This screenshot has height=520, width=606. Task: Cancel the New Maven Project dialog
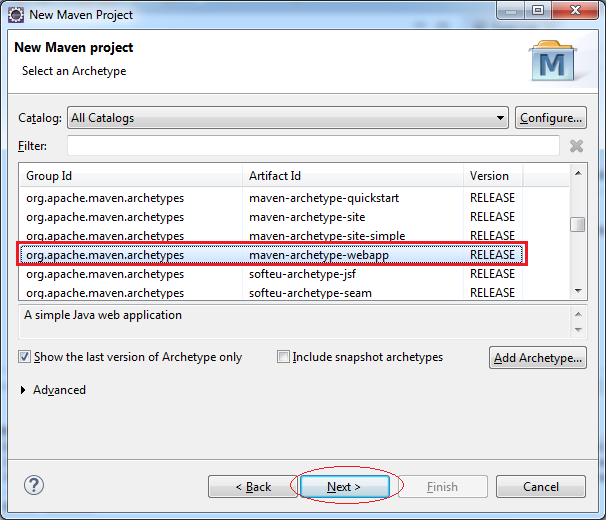click(x=541, y=486)
